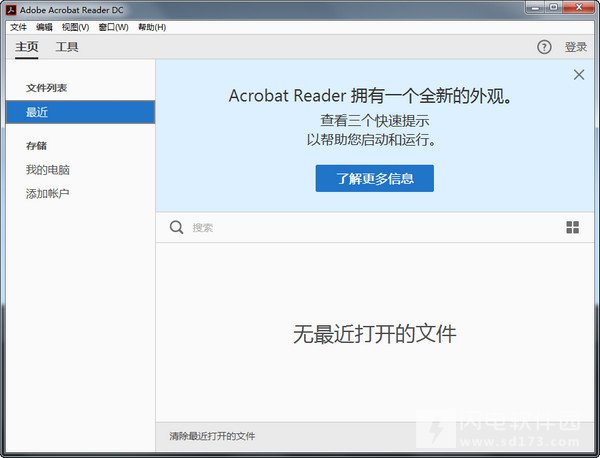The image size is (600, 458).
Task: Open 我的电脑 storage location
Action: click(48, 170)
